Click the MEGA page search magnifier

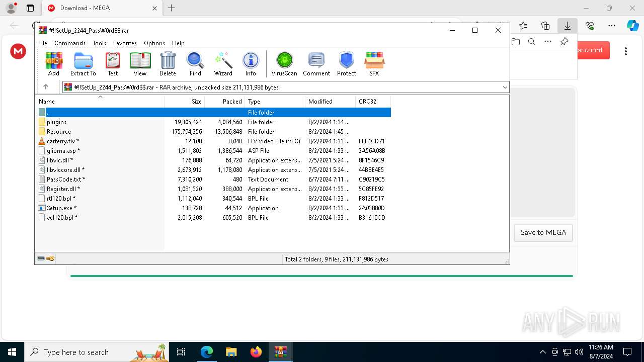532,42
